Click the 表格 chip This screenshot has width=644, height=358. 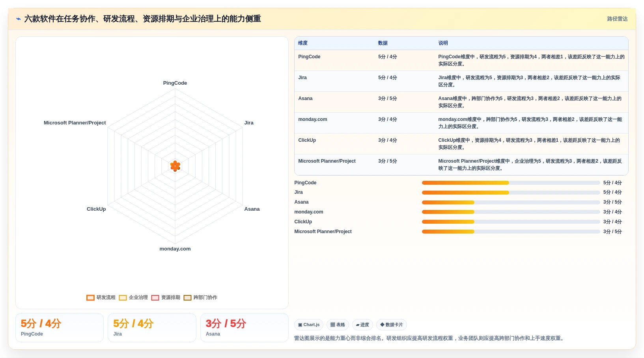tap(338, 325)
